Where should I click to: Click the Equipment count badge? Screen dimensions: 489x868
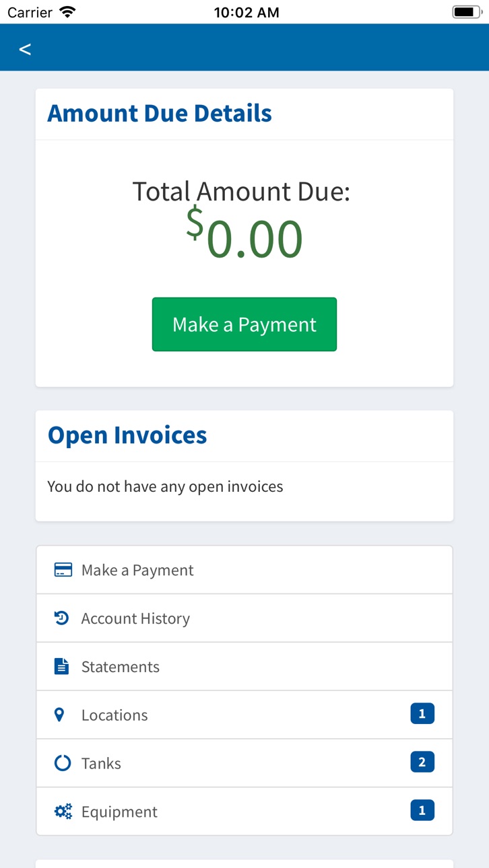click(x=422, y=811)
